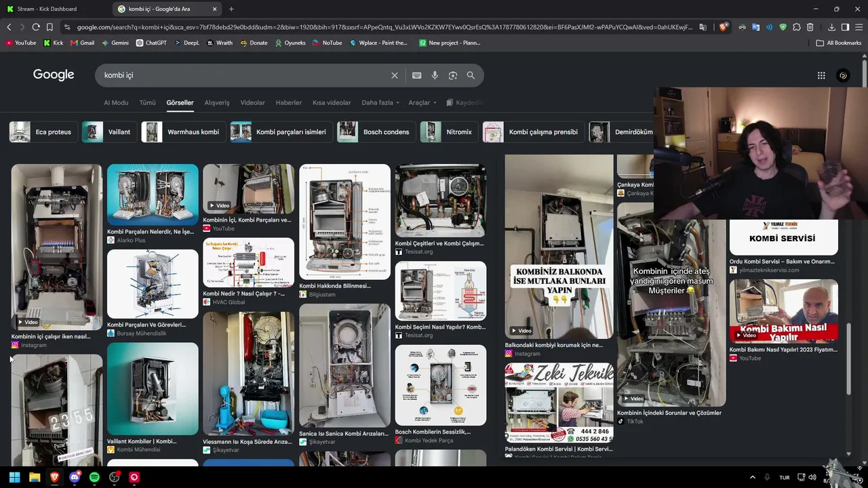The image size is (868, 488).
Task: Bookmark this page with the bookmark icon
Action: [50, 27]
